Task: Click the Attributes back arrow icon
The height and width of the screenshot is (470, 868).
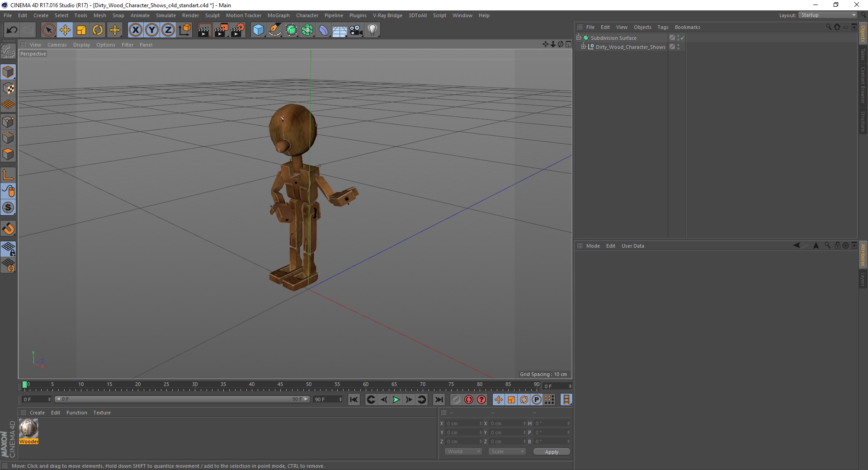Action: 797,245
